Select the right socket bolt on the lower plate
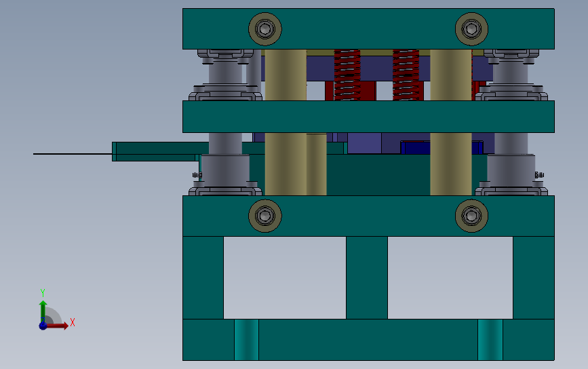Image resolution: width=588 pixels, height=369 pixels. tap(471, 216)
